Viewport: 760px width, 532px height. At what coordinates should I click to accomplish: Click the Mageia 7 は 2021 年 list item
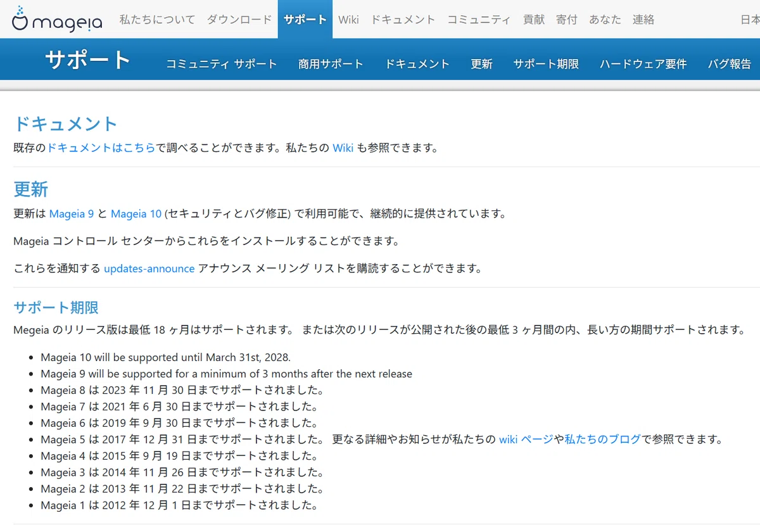(x=179, y=407)
